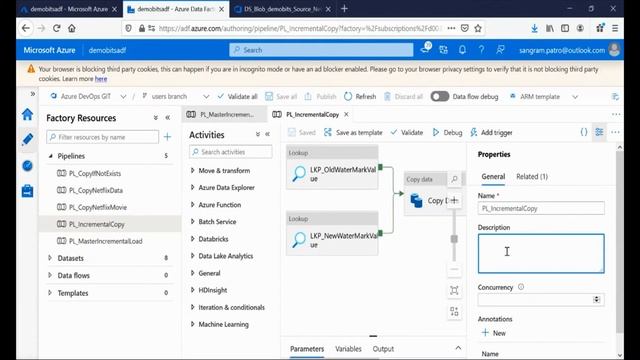The image size is (640, 360).
Task: Select the LKP_OldWaterMarkValue lookup activity
Action: 332,167
